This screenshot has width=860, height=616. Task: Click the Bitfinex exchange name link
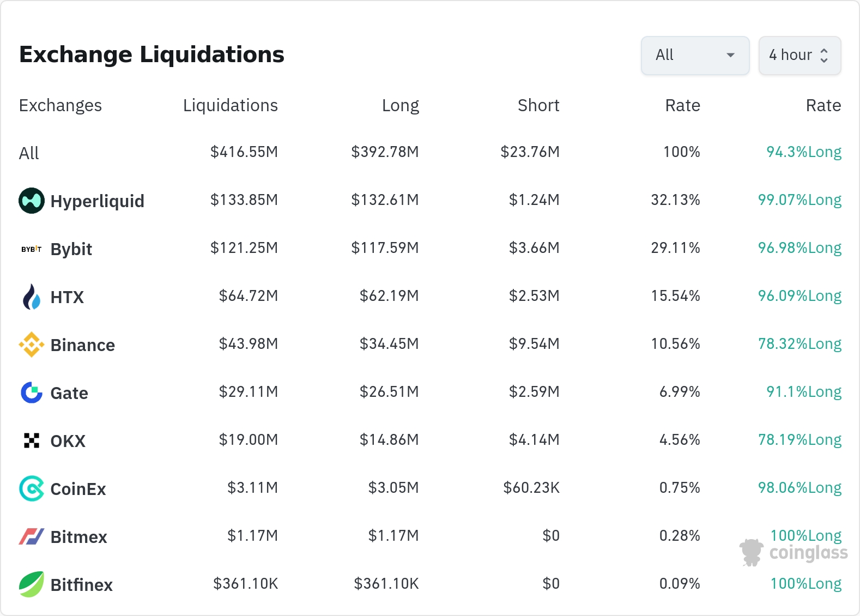(x=81, y=585)
